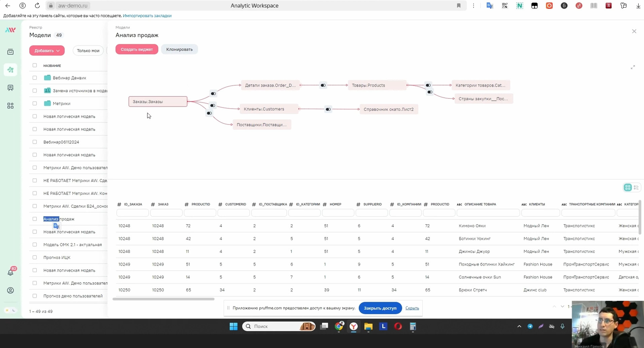Screen dimensions: 644x348
Task: Click the red JS extension icon
Action: (609, 5)
